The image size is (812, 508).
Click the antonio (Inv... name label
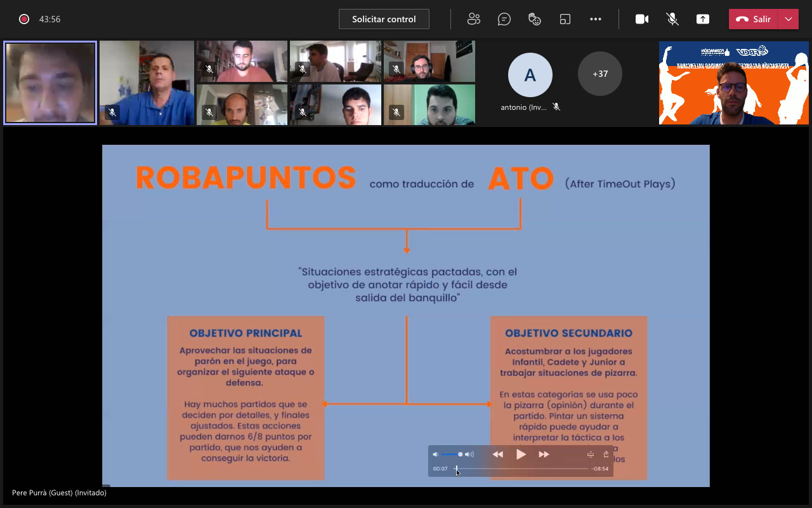pyautogui.click(x=525, y=107)
